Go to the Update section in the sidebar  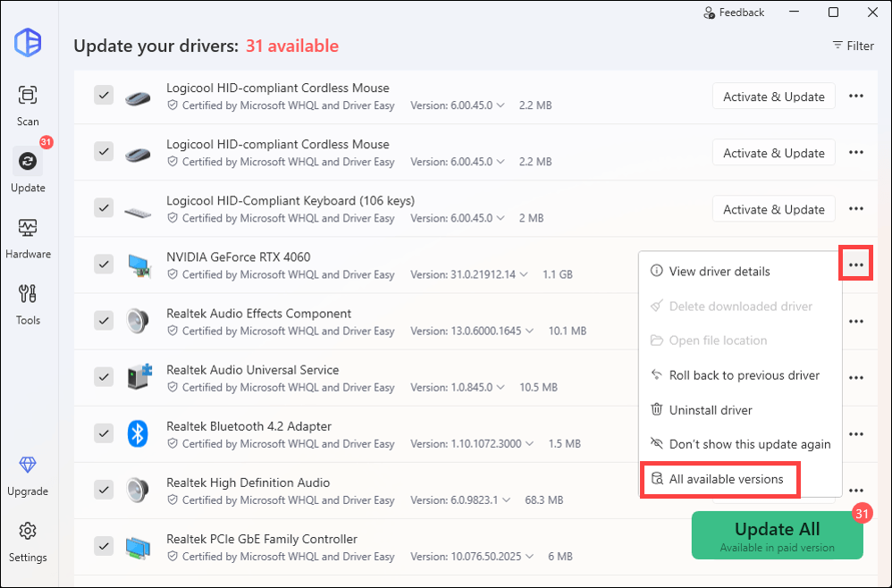point(28,171)
